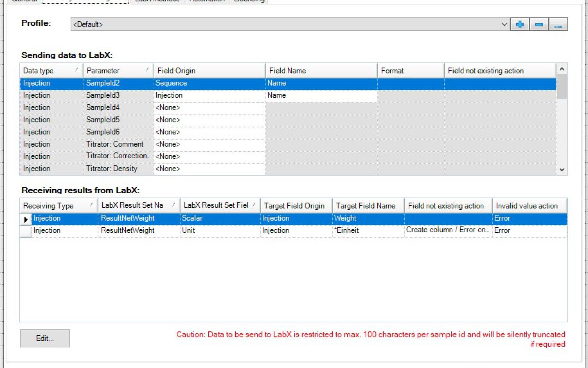Click the <None> origin for Titrator: Density
The width and height of the screenshot is (588, 368).
click(x=209, y=169)
